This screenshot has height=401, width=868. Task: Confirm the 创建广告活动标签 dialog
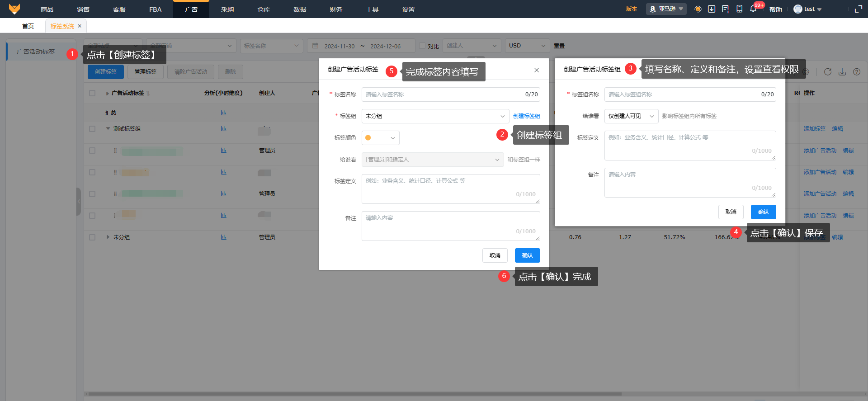pos(528,255)
